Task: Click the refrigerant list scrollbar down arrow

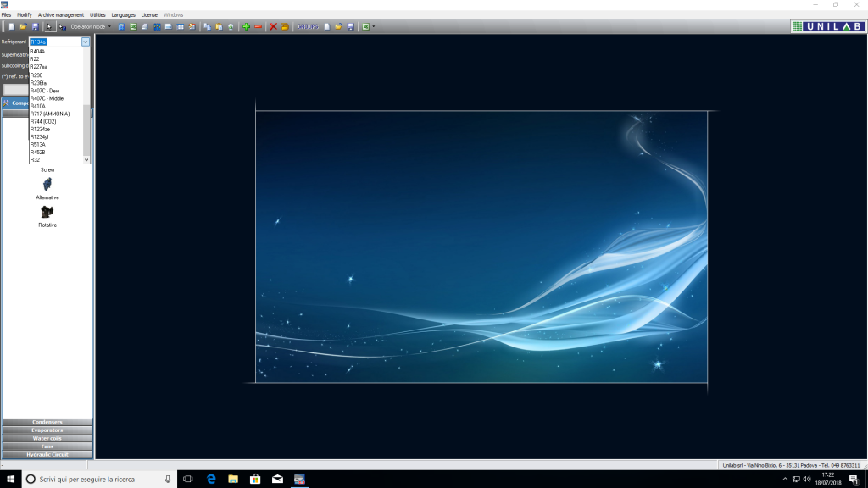Action: coord(86,159)
